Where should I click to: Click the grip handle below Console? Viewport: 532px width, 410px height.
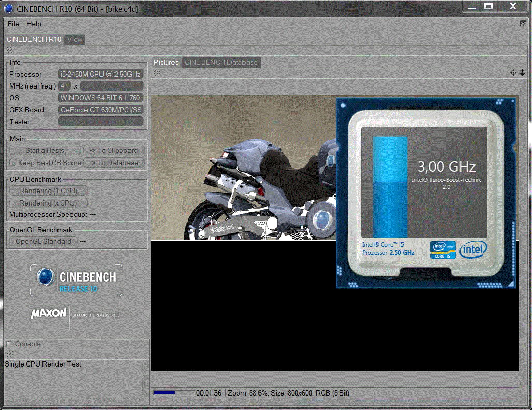pos(10,354)
